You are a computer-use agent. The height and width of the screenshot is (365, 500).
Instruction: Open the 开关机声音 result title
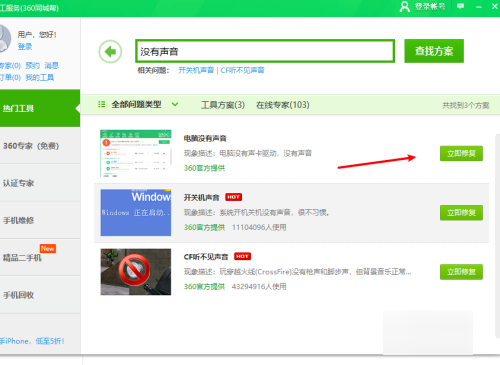coord(201,198)
